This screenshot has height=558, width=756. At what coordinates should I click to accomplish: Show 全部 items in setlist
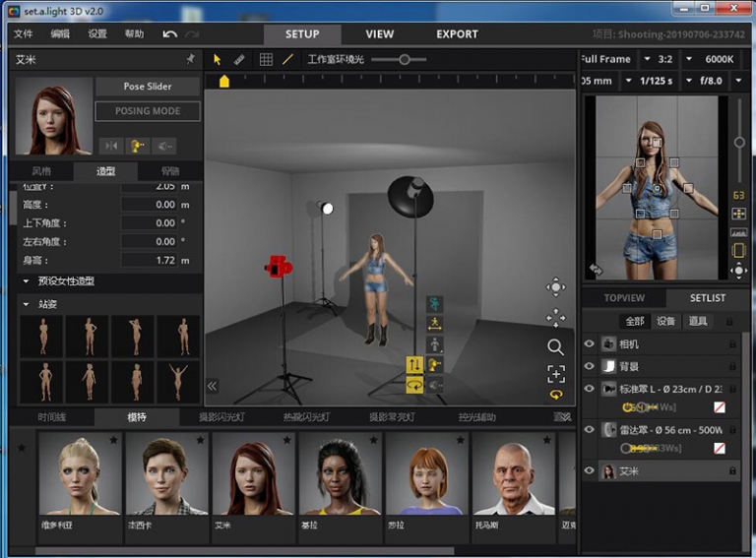tap(635, 321)
